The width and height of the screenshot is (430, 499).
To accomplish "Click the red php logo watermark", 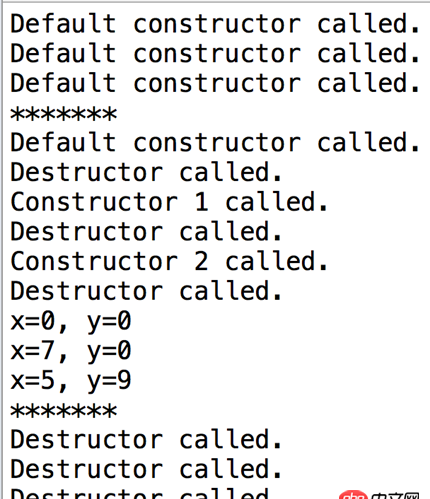I will click(x=354, y=495).
